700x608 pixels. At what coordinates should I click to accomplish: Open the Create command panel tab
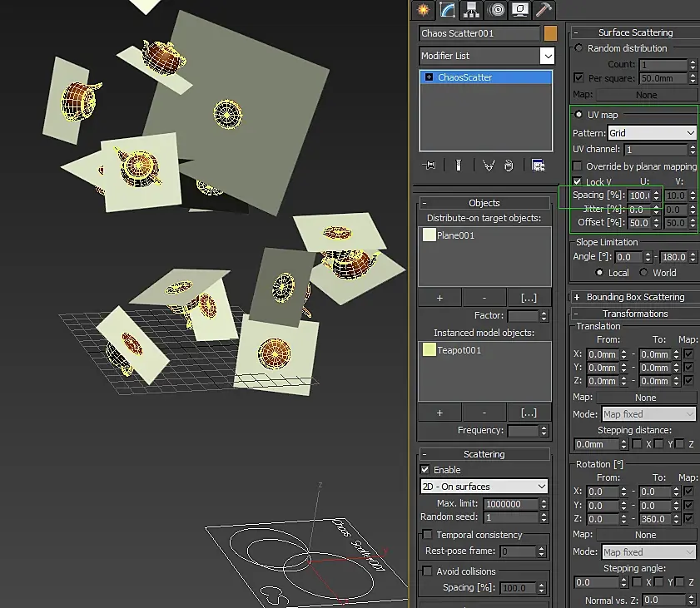tap(423, 9)
